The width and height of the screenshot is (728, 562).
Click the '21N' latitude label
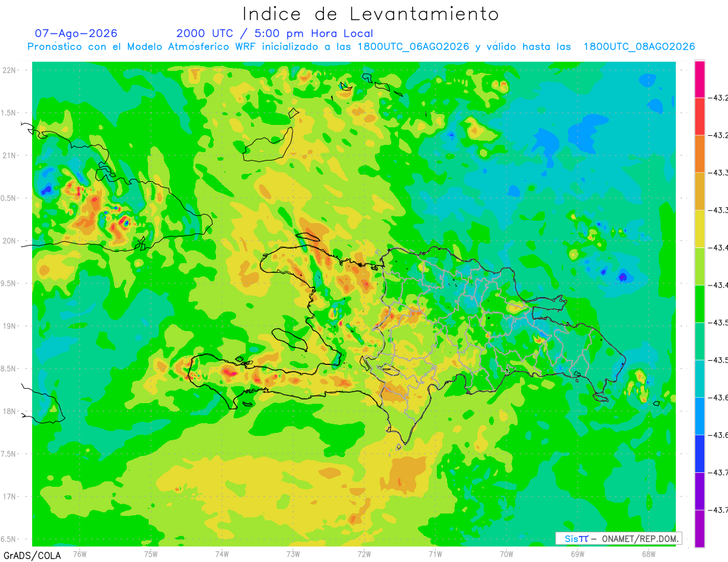tap(10, 155)
